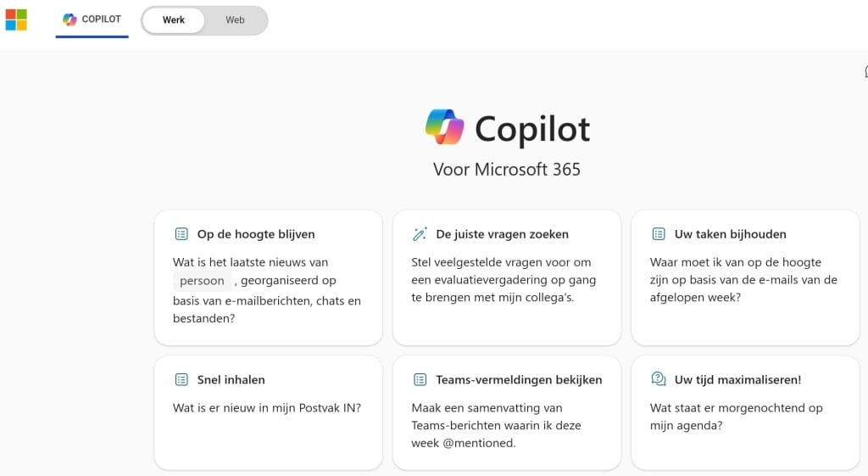Click the list icon beside Op de hoogte blijven
The image size is (868, 476).
[181, 234]
